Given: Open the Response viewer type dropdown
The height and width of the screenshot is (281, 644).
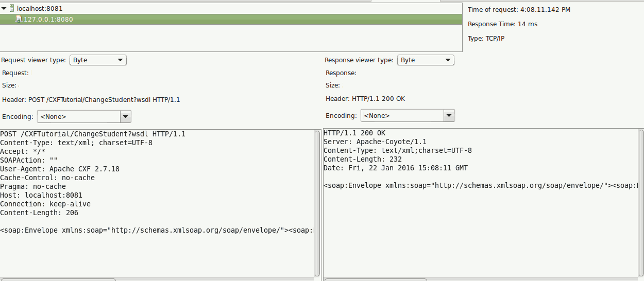Looking at the screenshot, I should click(425, 60).
